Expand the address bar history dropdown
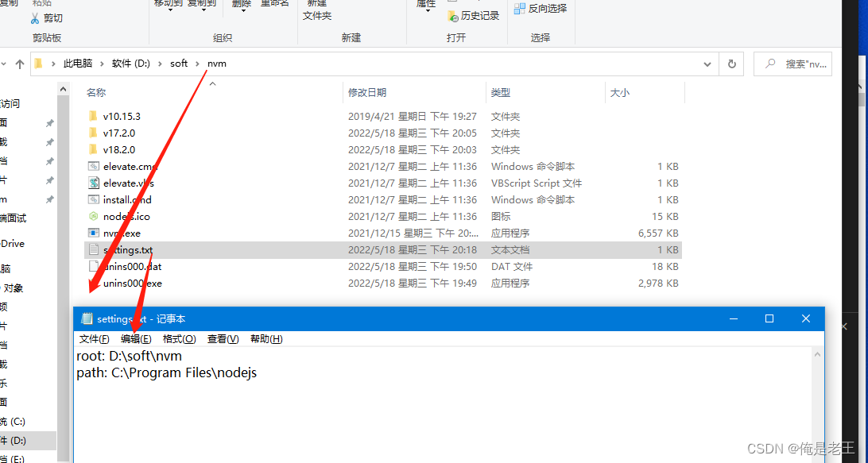The height and width of the screenshot is (463, 868). click(707, 64)
